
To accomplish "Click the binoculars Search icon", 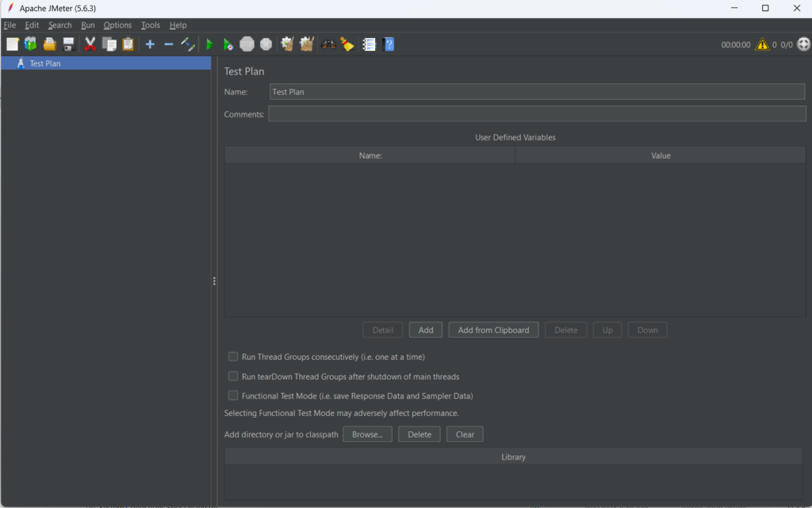I will click(327, 44).
